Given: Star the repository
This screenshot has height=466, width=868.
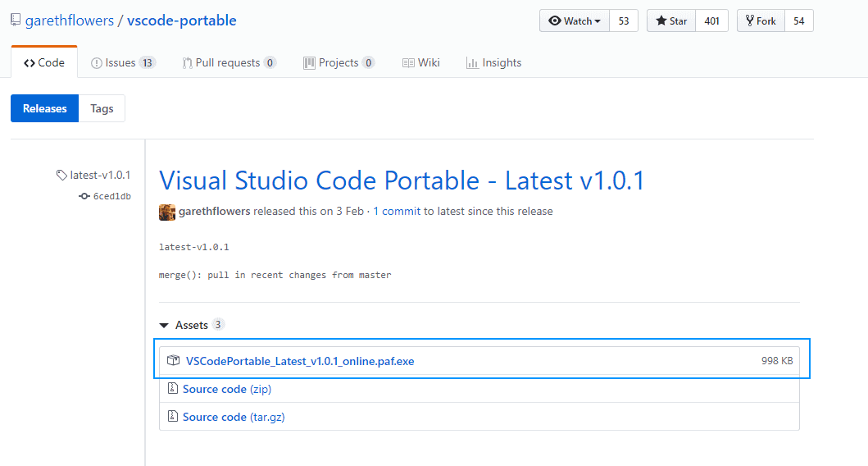Looking at the screenshot, I should pos(671,21).
